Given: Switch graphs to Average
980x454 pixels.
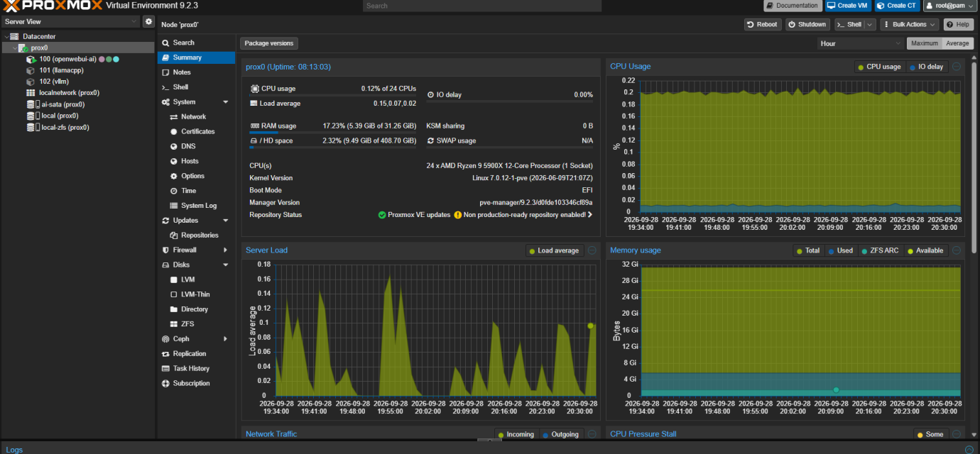Looking at the screenshot, I should pos(957,43).
